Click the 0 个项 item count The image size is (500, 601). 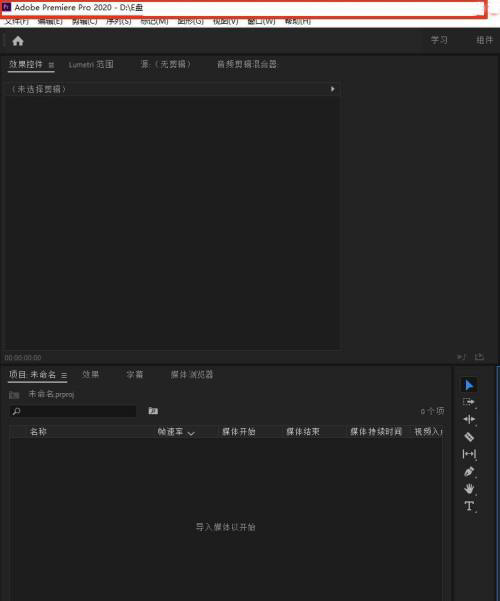point(433,411)
